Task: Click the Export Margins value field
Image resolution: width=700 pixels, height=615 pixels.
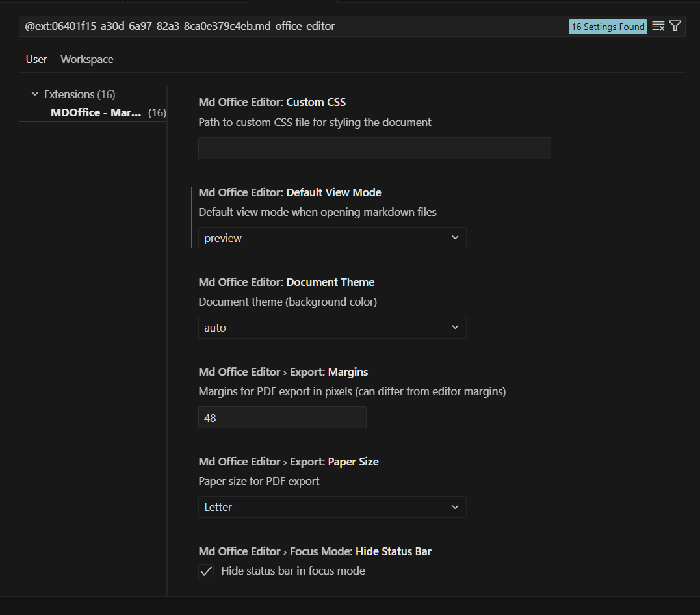Action: click(282, 417)
